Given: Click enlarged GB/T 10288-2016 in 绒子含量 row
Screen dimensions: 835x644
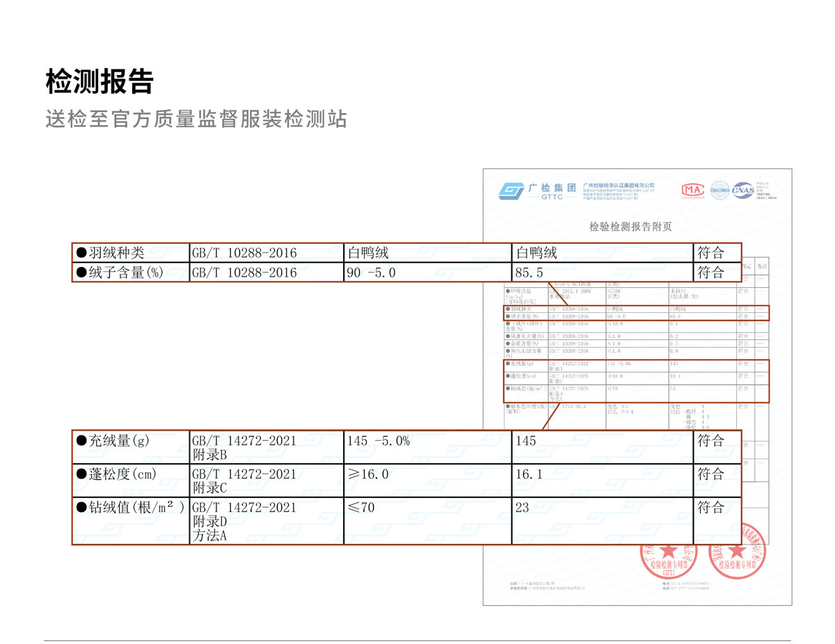Looking at the screenshot, I should [267, 272].
